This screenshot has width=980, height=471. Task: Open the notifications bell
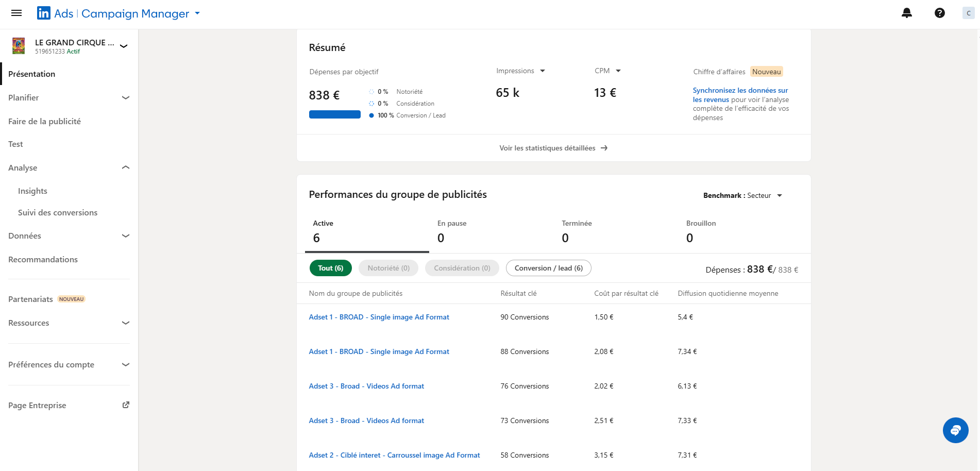[x=906, y=13]
